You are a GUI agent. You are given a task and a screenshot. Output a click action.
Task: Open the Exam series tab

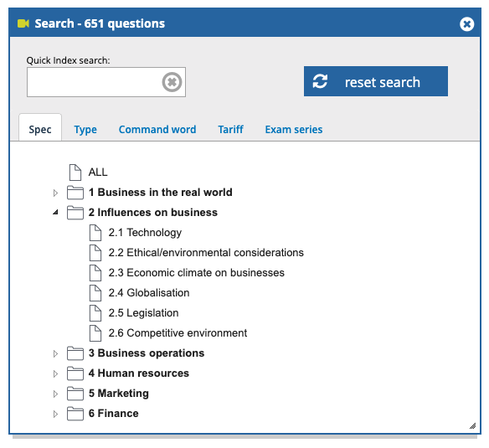(294, 130)
